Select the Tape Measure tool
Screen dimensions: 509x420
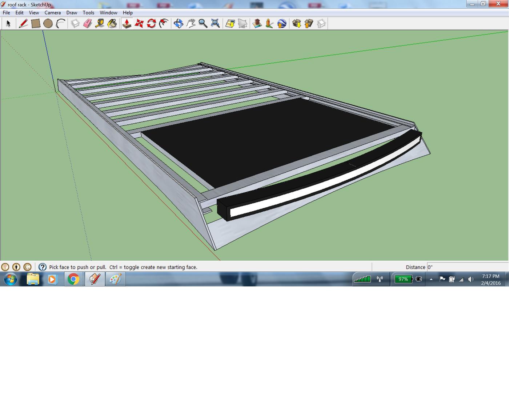(100, 24)
